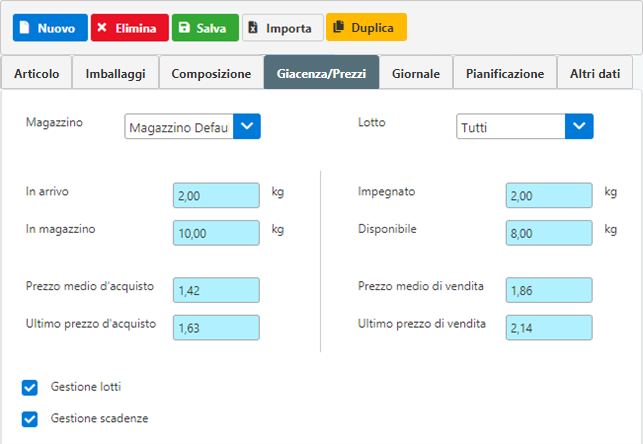
Task: Expand the Magazzino dropdown arrow
Action: point(247,126)
